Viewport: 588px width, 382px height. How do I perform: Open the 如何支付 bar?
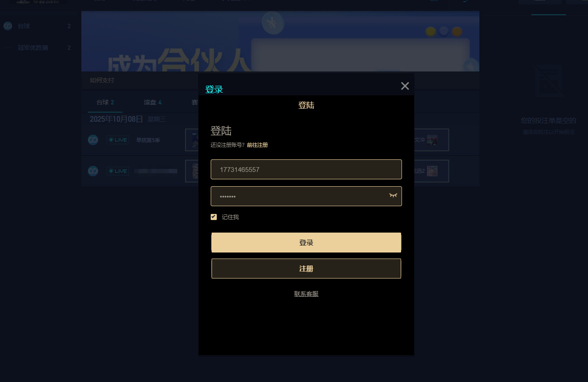(x=280, y=80)
